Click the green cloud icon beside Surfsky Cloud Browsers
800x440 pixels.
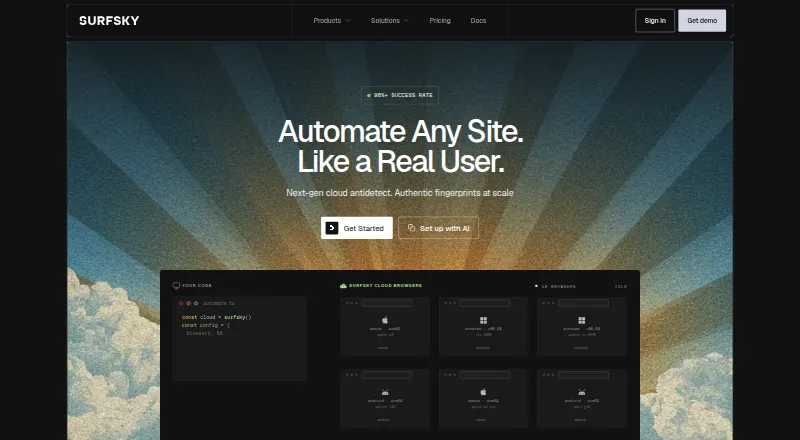(x=343, y=285)
